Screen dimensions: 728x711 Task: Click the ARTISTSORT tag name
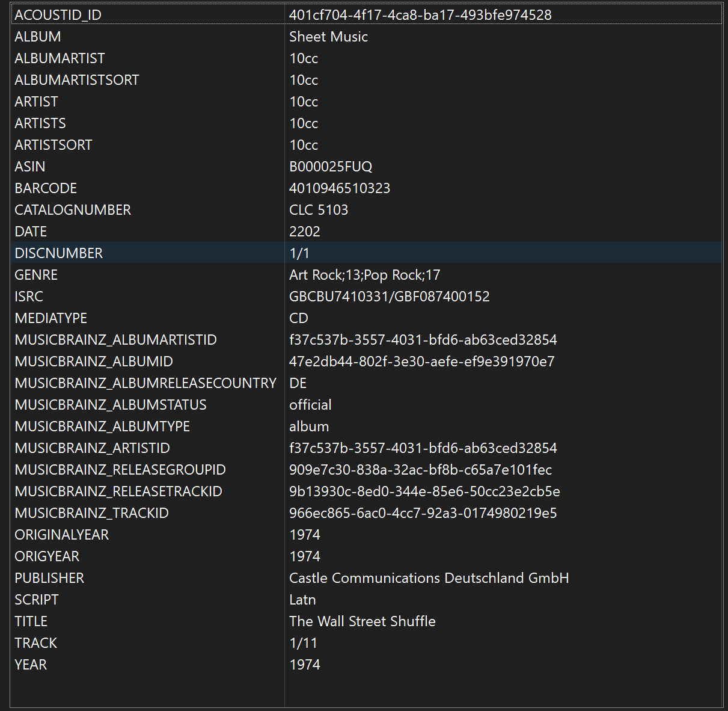tap(54, 145)
